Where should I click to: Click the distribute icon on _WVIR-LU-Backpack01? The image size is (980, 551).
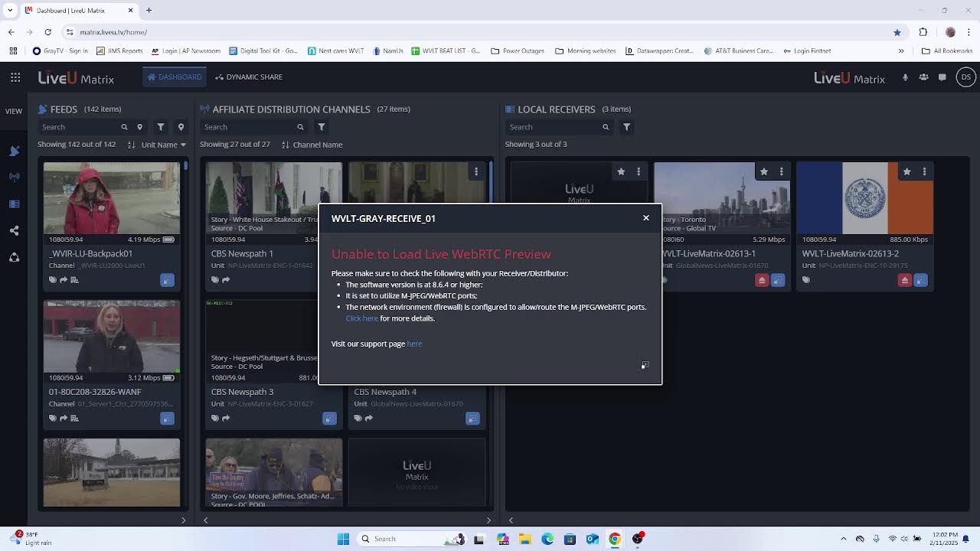74,280
